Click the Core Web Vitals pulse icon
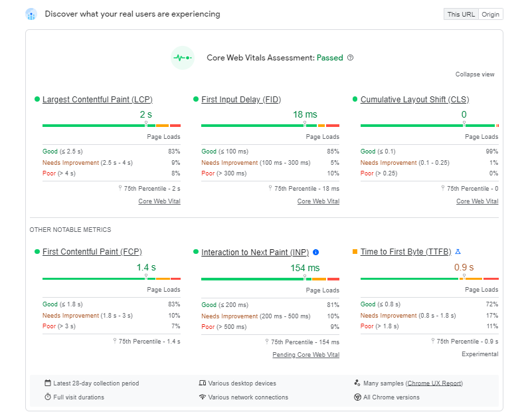Image resolution: width=524 pixels, height=420 pixels. point(182,58)
